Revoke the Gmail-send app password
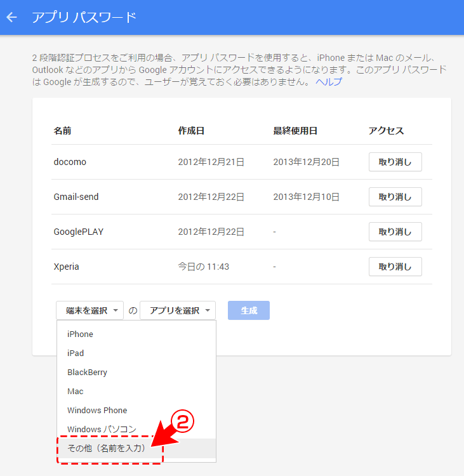Image resolution: width=464 pixels, height=476 pixels. click(x=395, y=197)
